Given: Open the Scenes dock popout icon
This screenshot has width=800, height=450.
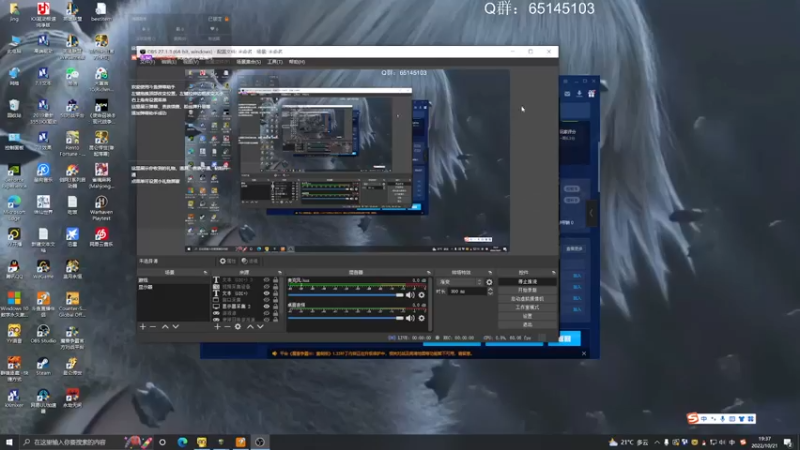Looking at the screenshot, I should 206,272.
